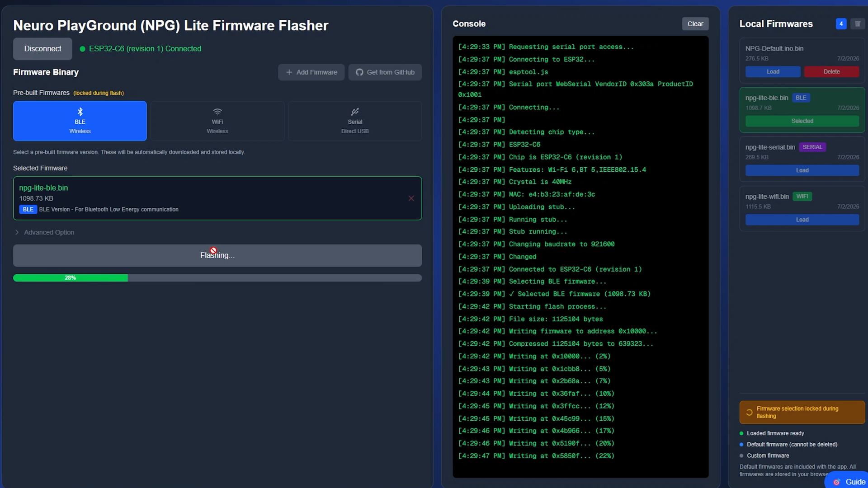Click the Add Firmware button

[311, 72]
